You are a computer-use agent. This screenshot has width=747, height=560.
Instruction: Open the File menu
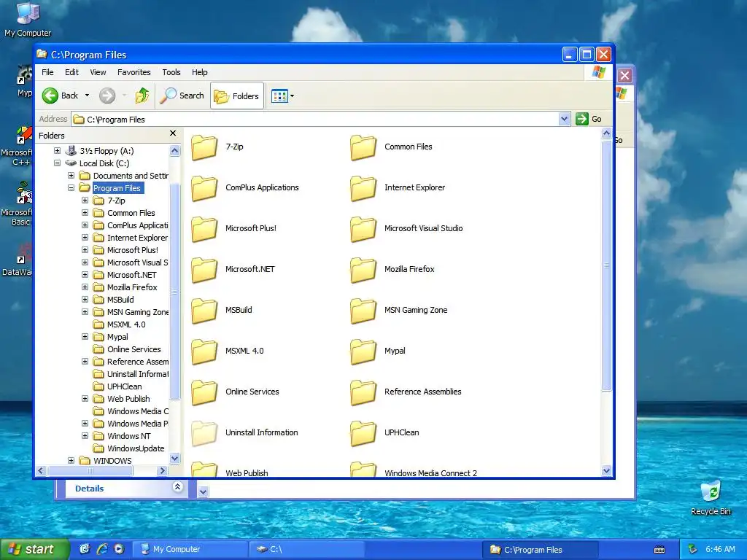click(47, 72)
